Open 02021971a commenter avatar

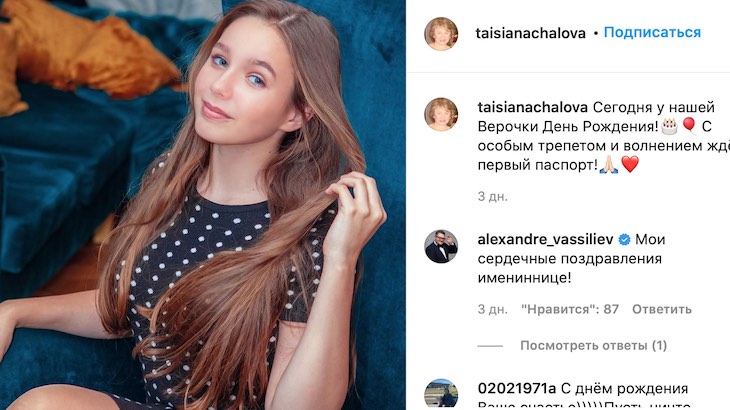pyautogui.click(x=441, y=395)
